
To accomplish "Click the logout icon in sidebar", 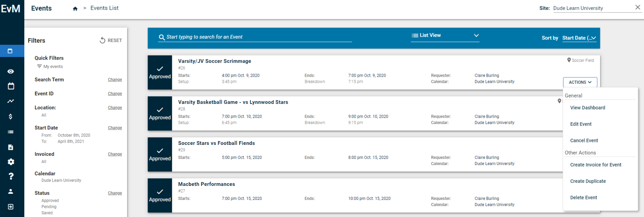I will [x=11, y=207].
